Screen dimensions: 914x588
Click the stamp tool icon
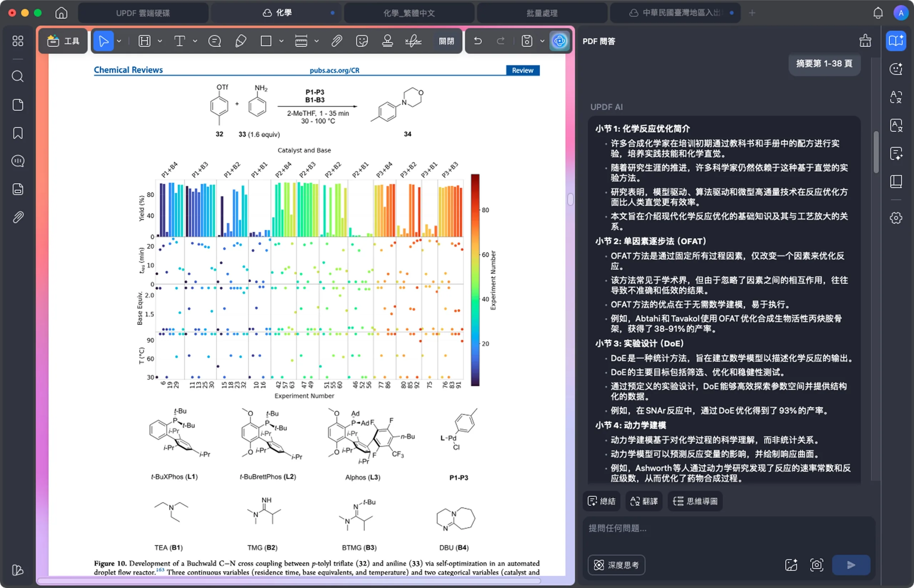tap(387, 41)
